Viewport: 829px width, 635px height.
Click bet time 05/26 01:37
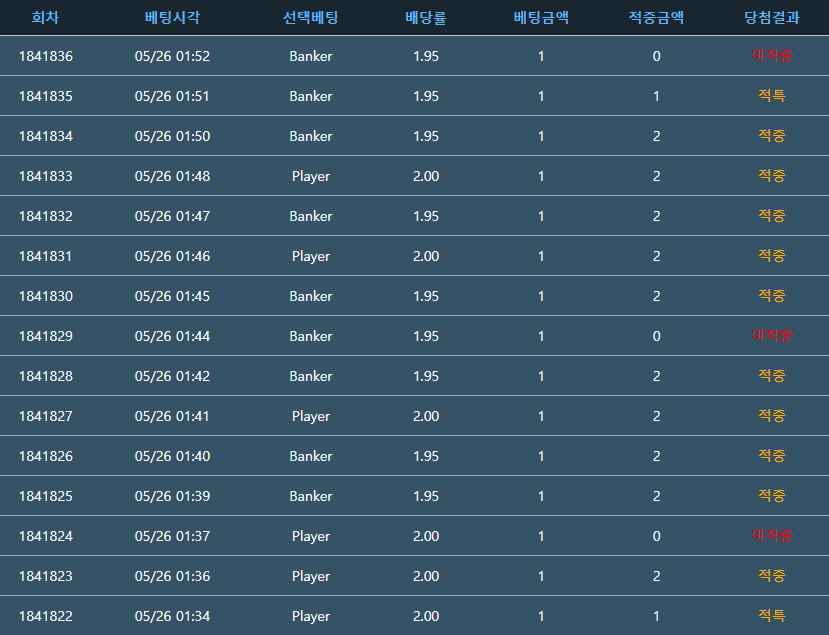coord(172,536)
